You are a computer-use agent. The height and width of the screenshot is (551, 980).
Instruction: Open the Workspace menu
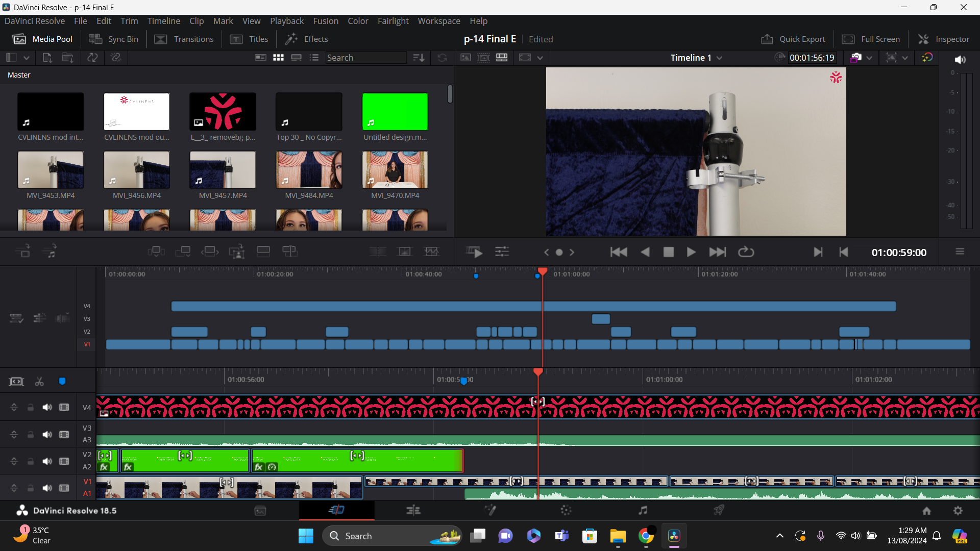pos(438,21)
